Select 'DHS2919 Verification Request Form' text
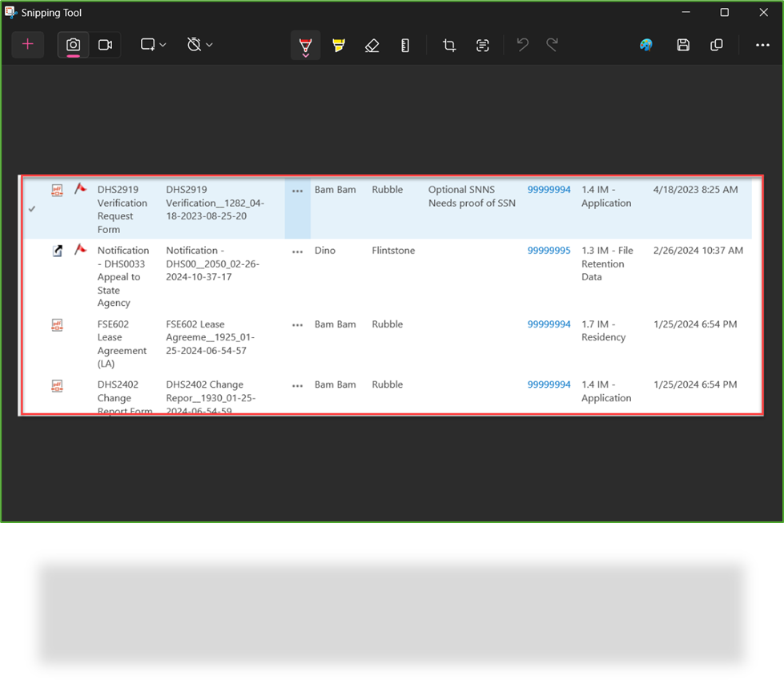Viewport: 784px width, 684px height. 122,209
